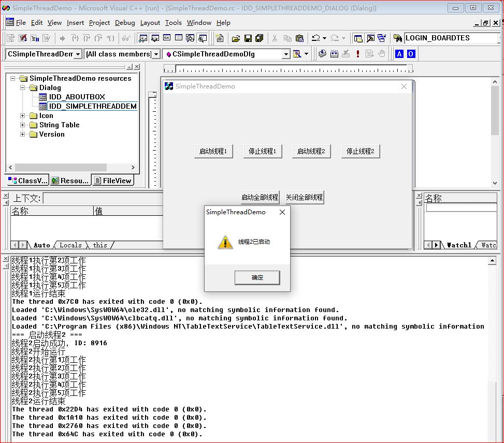Click the blue O toolbar button
This screenshot has height=443, width=504.
tap(411, 54)
